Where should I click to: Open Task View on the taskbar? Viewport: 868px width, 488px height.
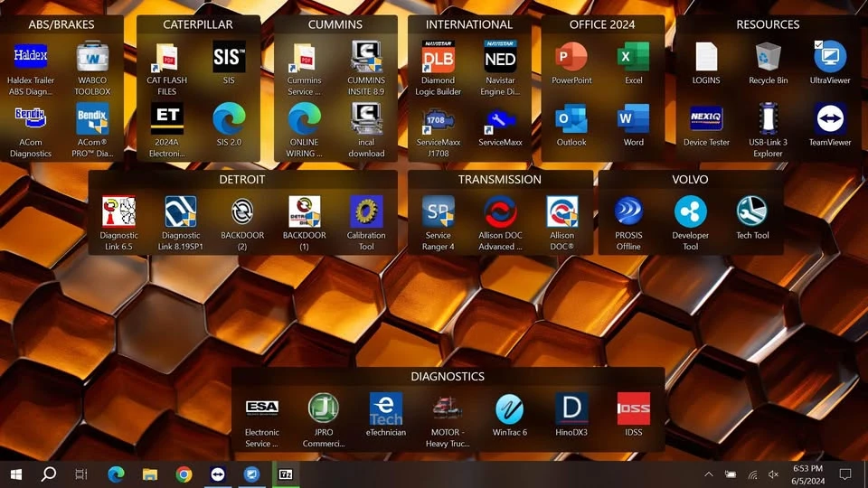tap(80, 474)
